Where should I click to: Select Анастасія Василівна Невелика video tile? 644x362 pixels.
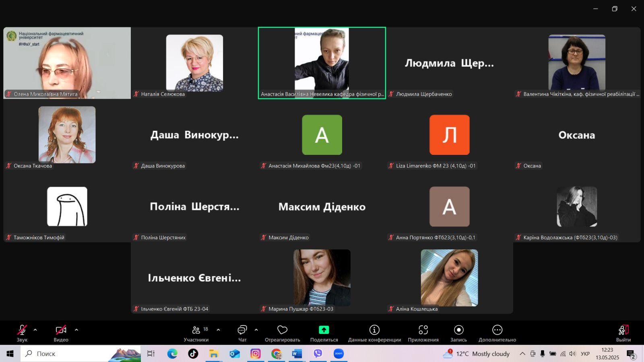(x=322, y=63)
